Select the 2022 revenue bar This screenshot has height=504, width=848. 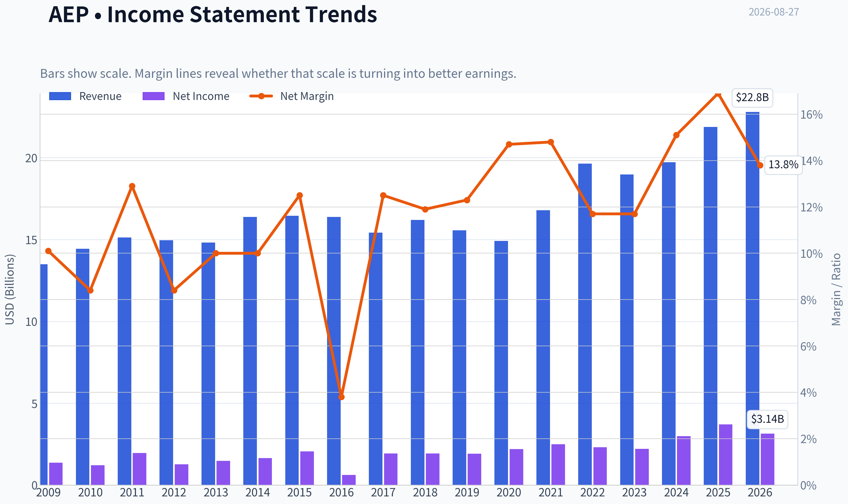(585, 324)
